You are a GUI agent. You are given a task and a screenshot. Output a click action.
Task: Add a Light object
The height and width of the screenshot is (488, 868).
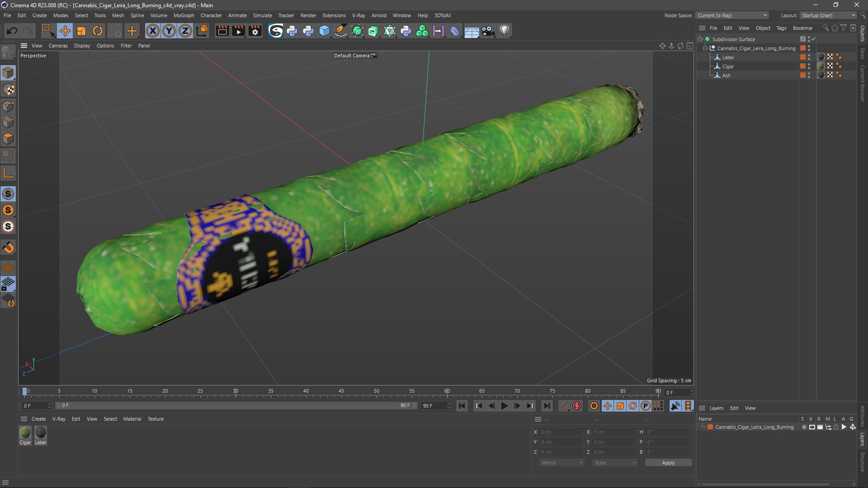pos(505,31)
